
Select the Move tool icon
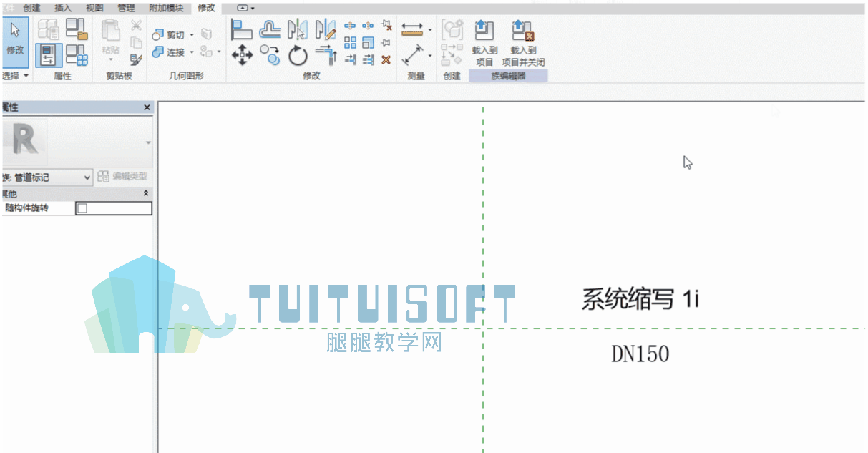[x=242, y=55]
